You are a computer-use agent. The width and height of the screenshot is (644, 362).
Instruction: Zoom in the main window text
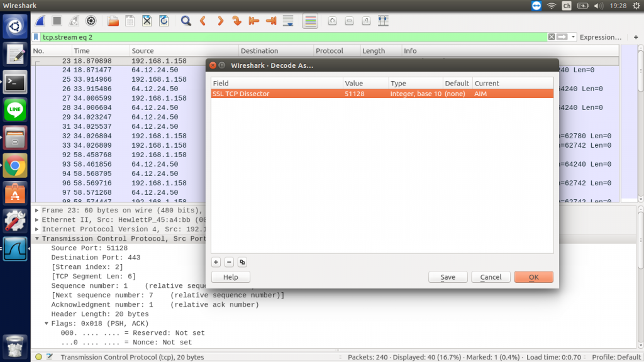point(332,21)
